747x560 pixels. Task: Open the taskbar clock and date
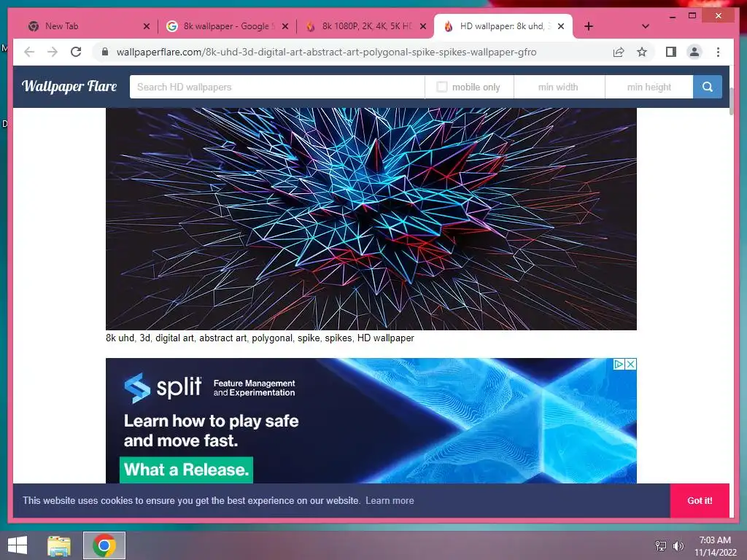(x=715, y=546)
